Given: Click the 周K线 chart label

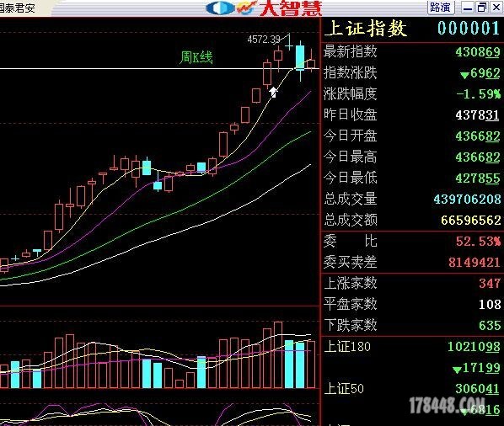Looking at the screenshot, I should pos(196,58).
